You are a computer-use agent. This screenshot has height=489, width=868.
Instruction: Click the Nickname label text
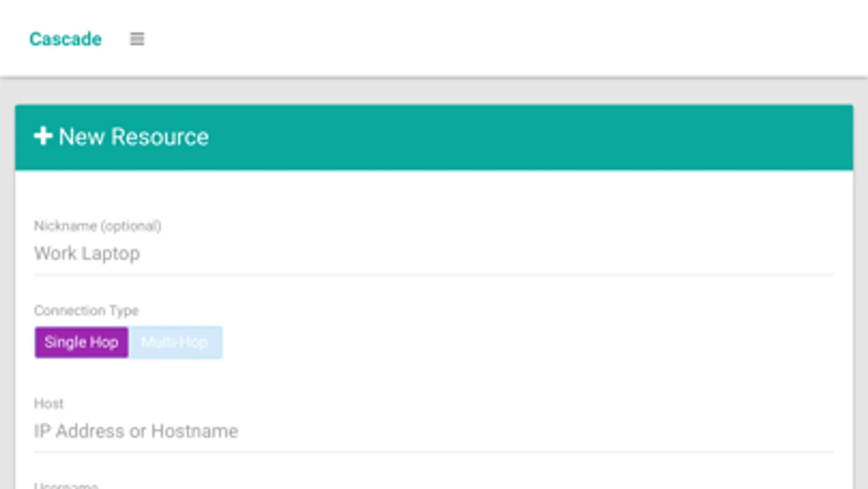click(98, 226)
